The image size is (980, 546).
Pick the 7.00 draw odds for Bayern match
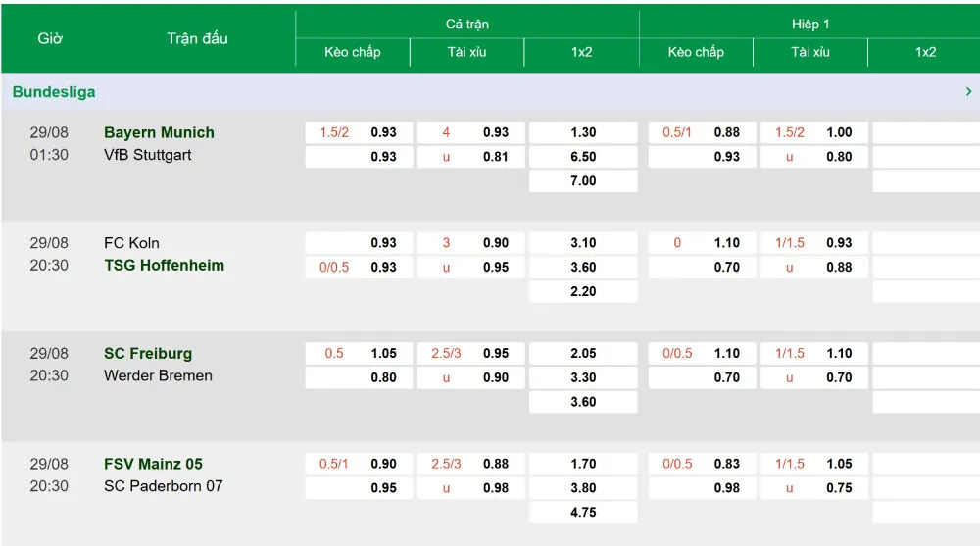click(x=583, y=181)
